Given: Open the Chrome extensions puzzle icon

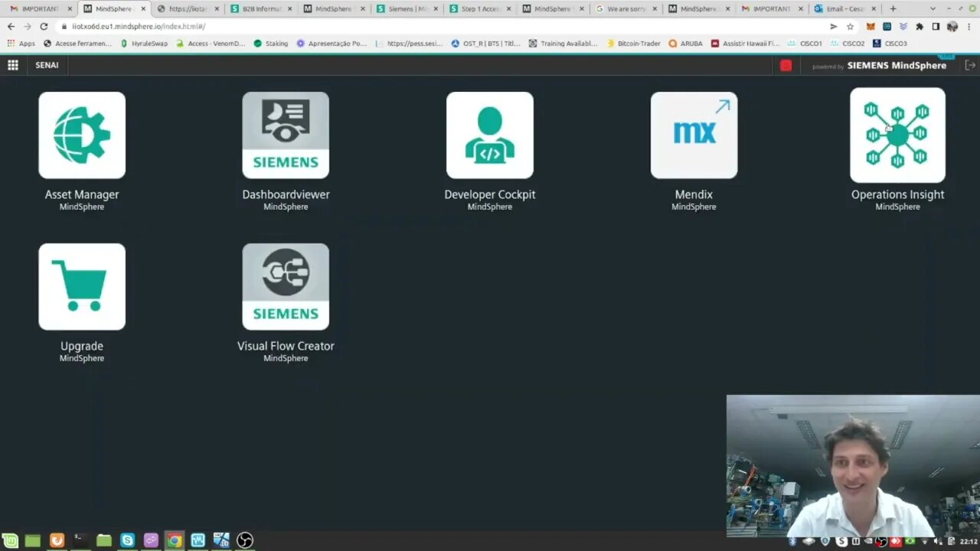Looking at the screenshot, I should tap(920, 26).
